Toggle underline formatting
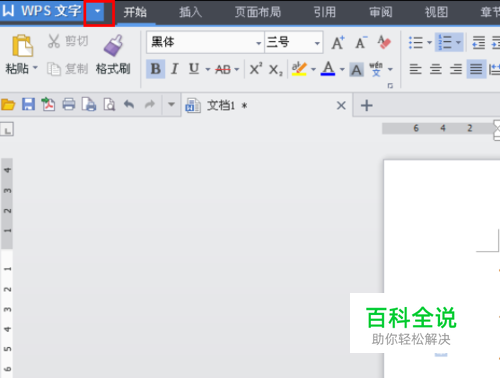This screenshot has height=378, width=500. [194, 69]
